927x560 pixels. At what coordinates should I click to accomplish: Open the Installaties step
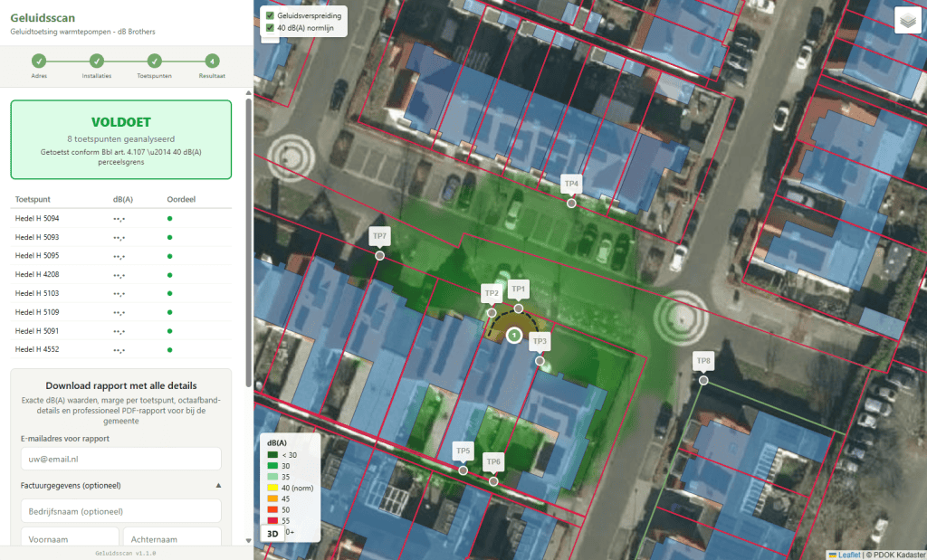pos(97,62)
